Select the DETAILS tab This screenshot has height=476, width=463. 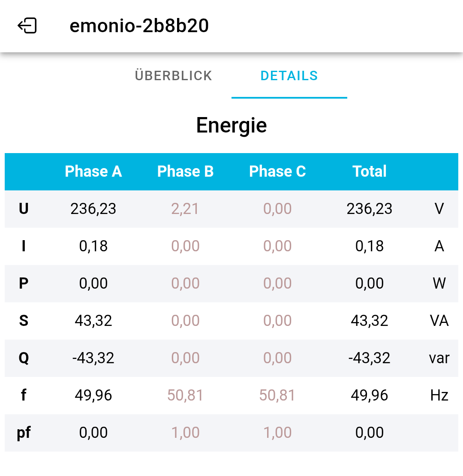pos(289,76)
